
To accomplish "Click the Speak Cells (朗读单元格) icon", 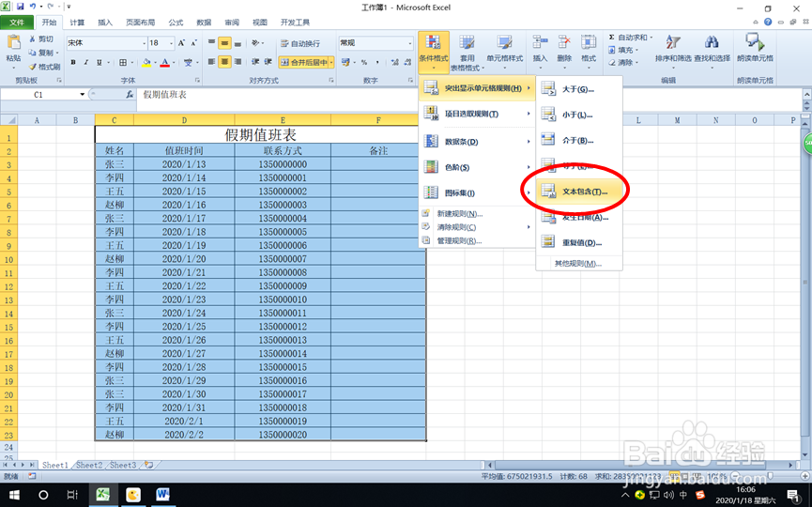I will 755,42.
